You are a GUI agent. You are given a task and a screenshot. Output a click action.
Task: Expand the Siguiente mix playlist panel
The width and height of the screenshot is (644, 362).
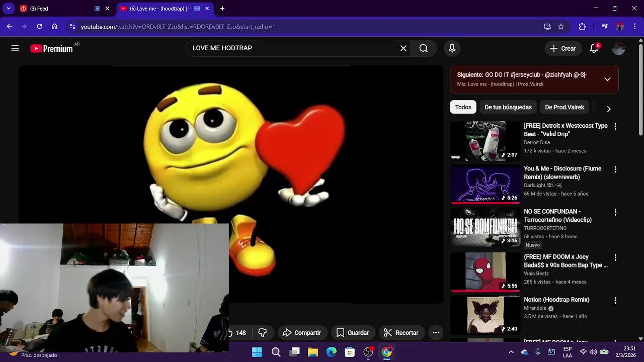607,79
